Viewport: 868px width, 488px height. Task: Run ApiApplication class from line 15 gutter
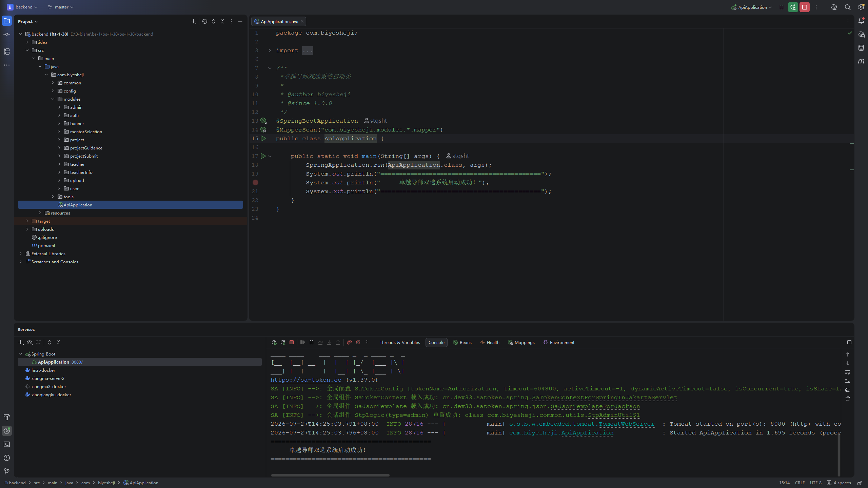(263, 139)
